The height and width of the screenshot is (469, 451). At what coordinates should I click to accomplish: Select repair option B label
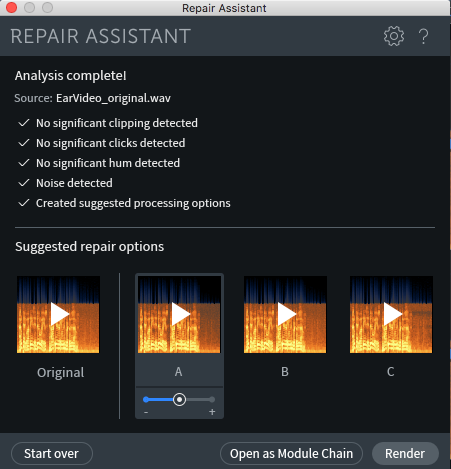[285, 372]
